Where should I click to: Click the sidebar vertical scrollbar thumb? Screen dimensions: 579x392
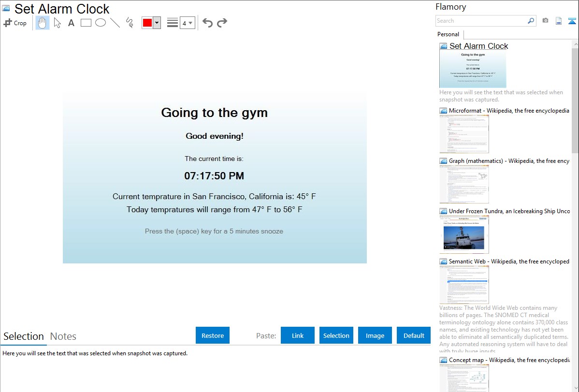tap(575, 100)
